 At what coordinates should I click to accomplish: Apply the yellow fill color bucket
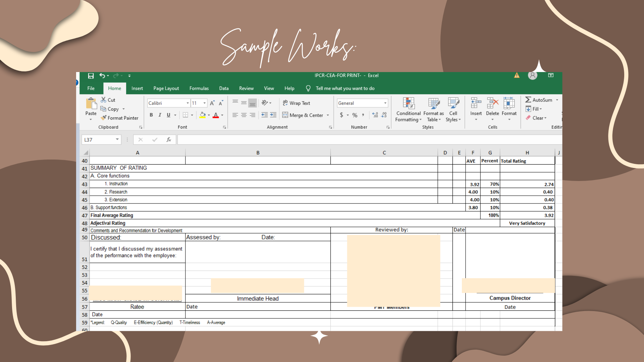(x=203, y=115)
